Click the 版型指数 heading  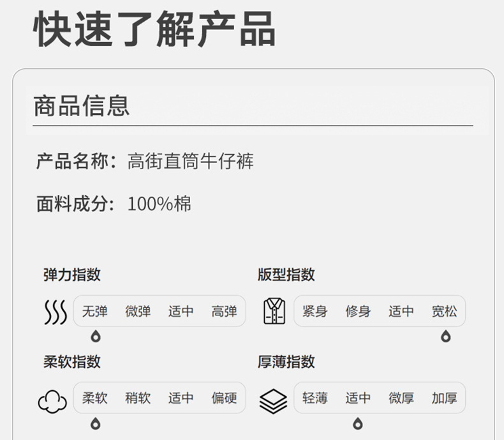(286, 275)
